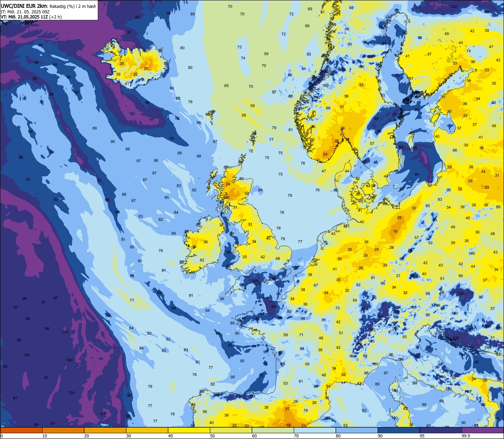Click the 10–20 orange legend swatch

pyautogui.click(x=63, y=430)
